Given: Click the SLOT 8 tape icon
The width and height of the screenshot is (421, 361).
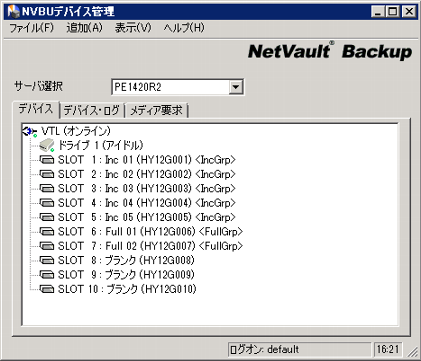Looking at the screenshot, I should pos(47,260).
